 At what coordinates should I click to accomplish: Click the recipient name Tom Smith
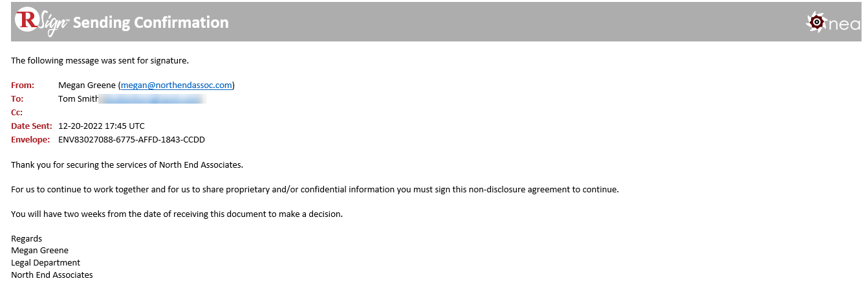(78, 98)
